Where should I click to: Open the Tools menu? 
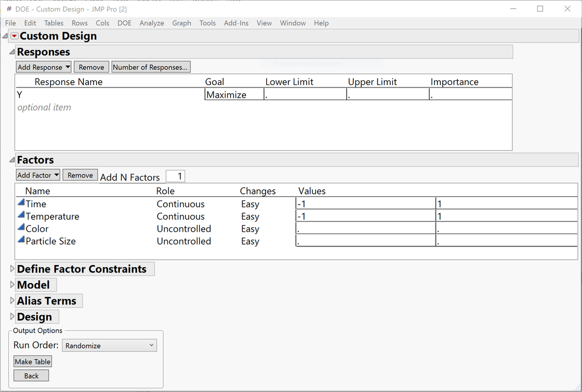pyautogui.click(x=207, y=23)
